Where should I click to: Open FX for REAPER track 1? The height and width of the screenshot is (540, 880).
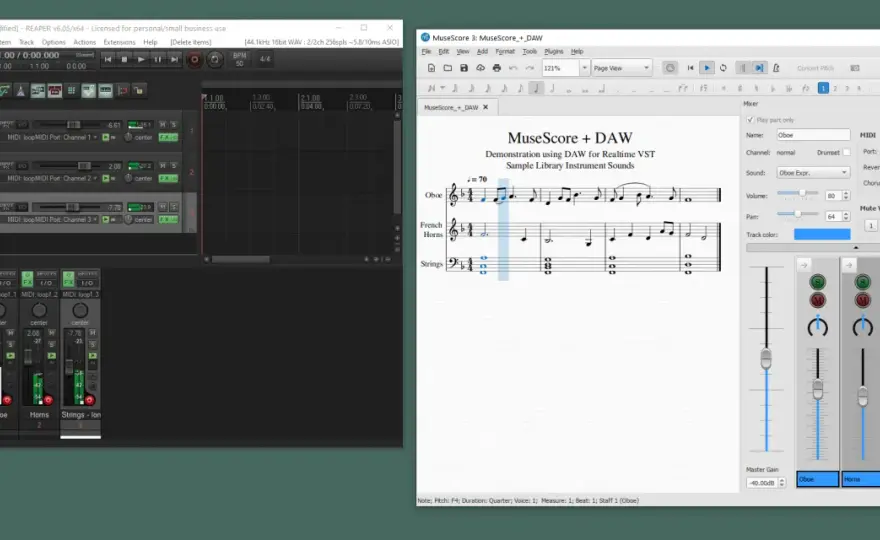(x=168, y=137)
